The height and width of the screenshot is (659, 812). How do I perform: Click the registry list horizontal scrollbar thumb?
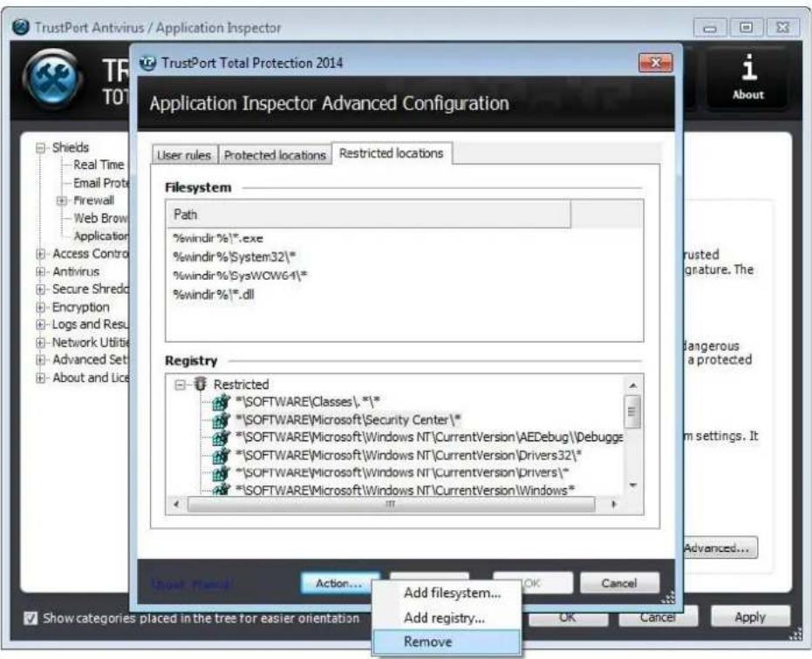pos(391,504)
